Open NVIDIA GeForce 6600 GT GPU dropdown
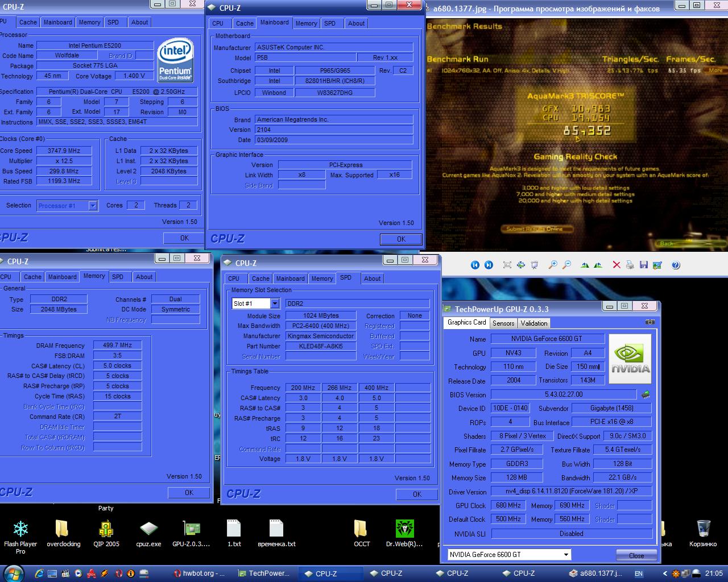Image resolution: width=728 pixels, height=582 pixels. pyautogui.click(x=566, y=555)
